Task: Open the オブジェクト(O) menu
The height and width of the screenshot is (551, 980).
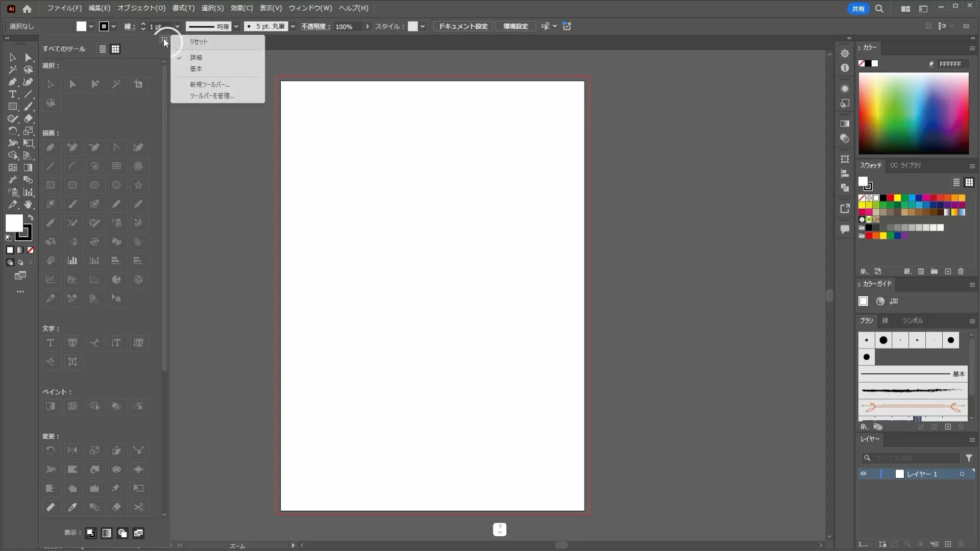Action: 141,8
